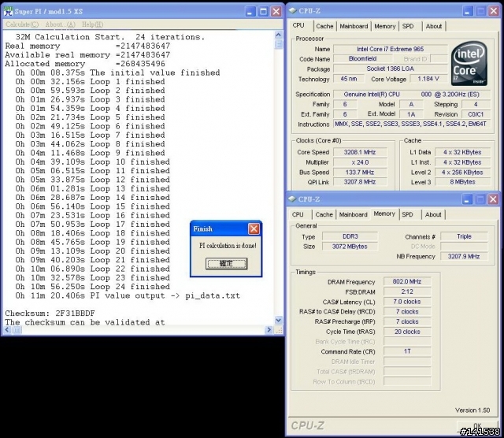The image size is (504, 438).
Task: Open the Help menu in Super PI
Action: (x=92, y=24)
